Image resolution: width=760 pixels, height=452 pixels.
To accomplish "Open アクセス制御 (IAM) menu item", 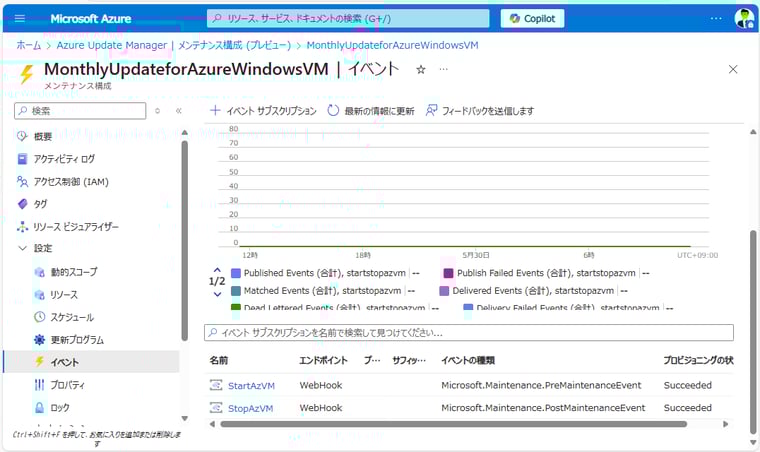I will tap(71, 182).
